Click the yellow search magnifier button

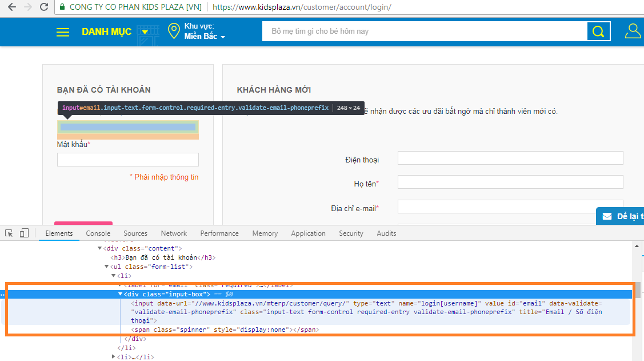point(598,31)
